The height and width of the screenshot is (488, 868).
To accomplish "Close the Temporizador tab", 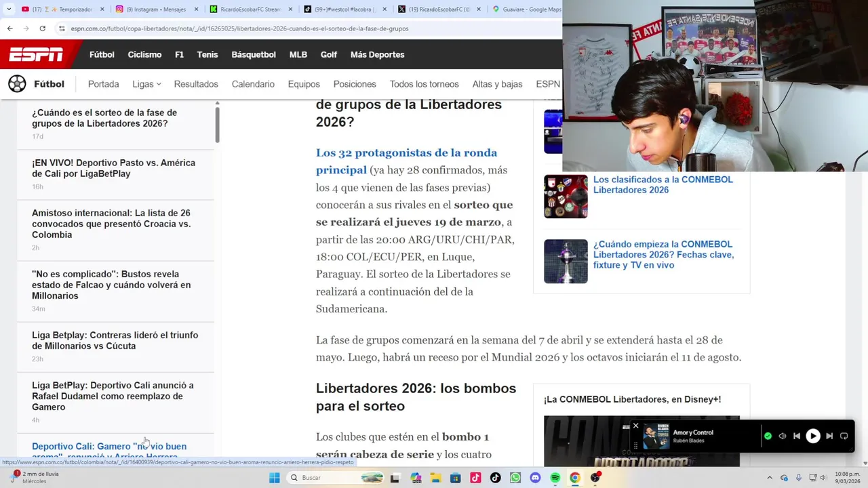I will click(x=102, y=9).
